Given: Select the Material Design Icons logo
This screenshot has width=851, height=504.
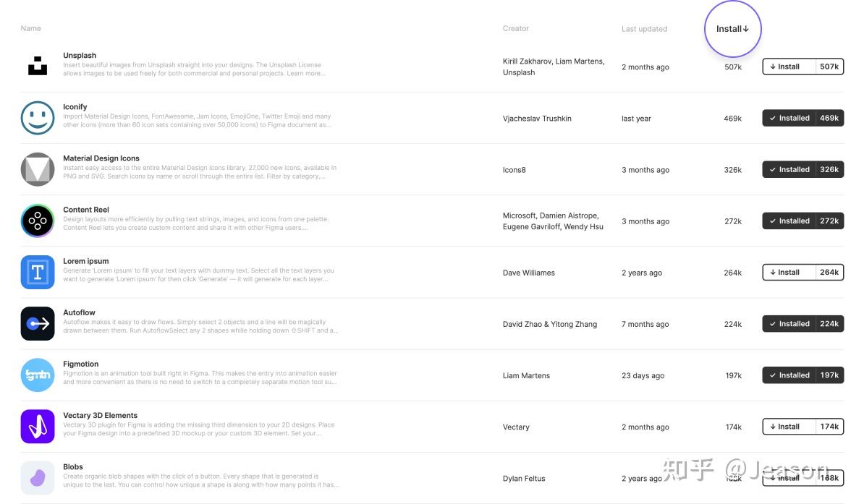Looking at the screenshot, I should point(38,169).
